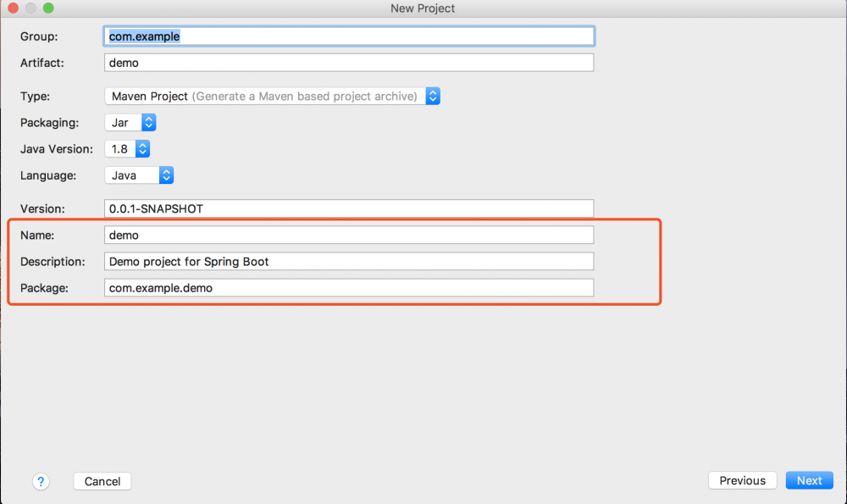Image resolution: width=847 pixels, height=504 pixels.
Task: Click the stepper arrows beside Java Version 1.8
Action: click(x=142, y=148)
